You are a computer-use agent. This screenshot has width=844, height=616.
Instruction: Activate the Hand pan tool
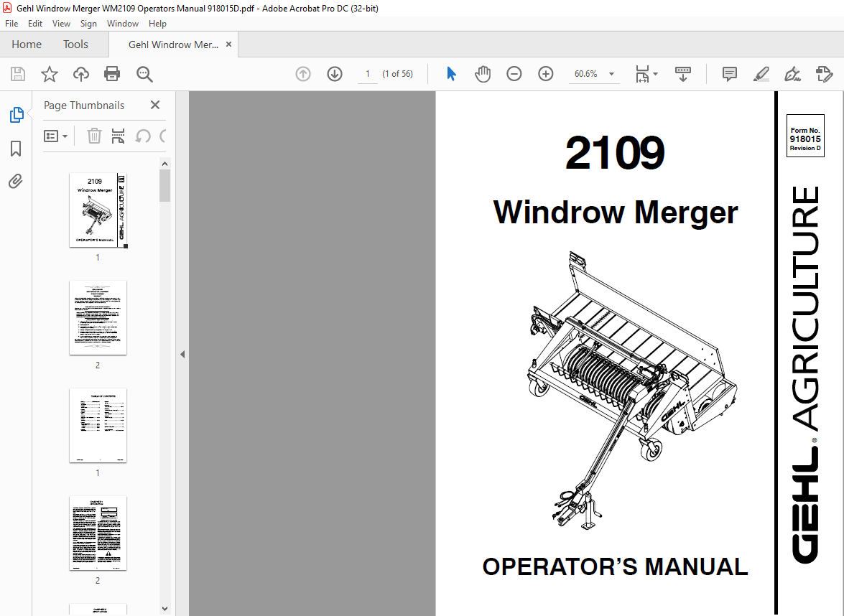point(482,74)
